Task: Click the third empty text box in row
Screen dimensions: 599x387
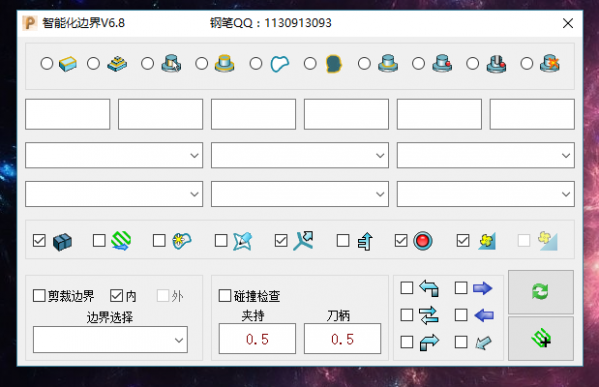Action: pos(253,114)
